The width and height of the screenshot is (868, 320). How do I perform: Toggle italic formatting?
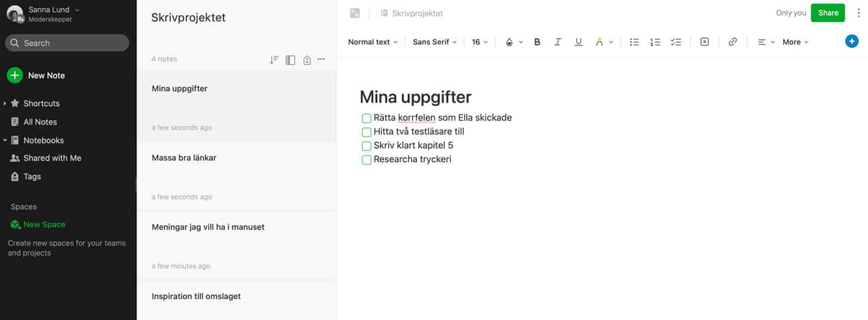[558, 42]
